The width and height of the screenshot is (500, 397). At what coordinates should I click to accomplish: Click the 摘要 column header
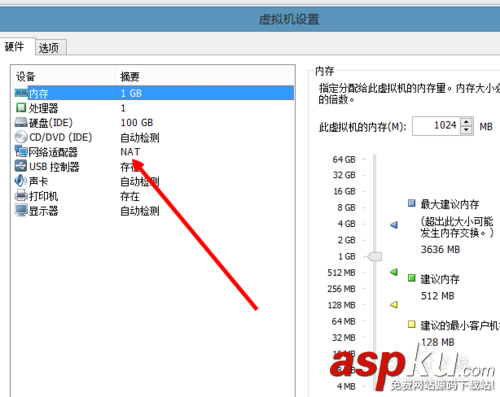205,76
